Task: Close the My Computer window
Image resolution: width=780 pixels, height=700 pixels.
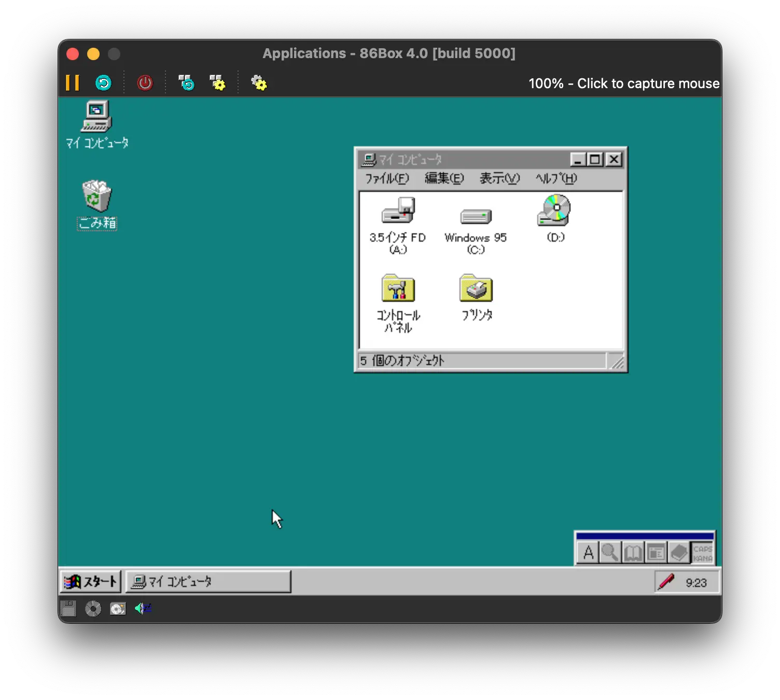Action: 614,159
